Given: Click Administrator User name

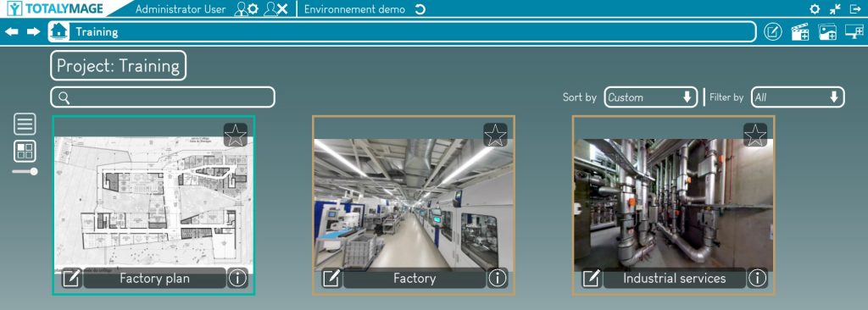Looking at the screenshot, I should (x=181, y=9).
